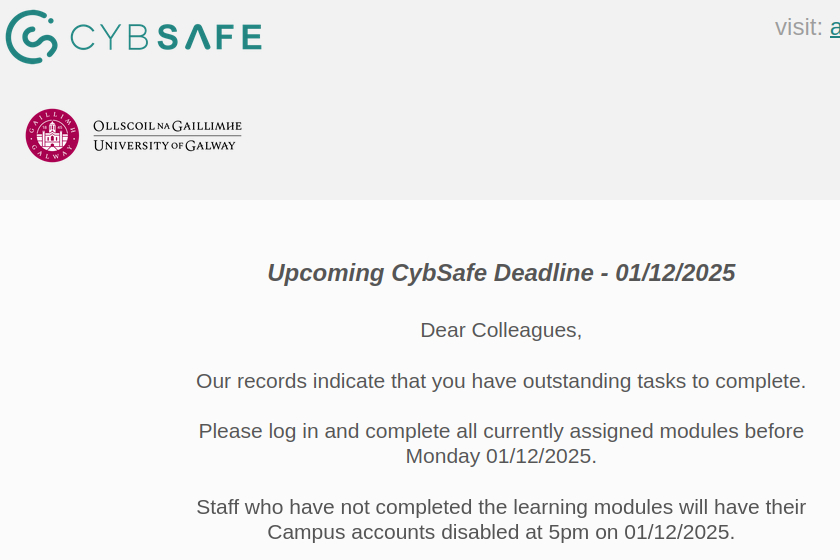Click the CYBSAFE wordmark text

[165, 38]
